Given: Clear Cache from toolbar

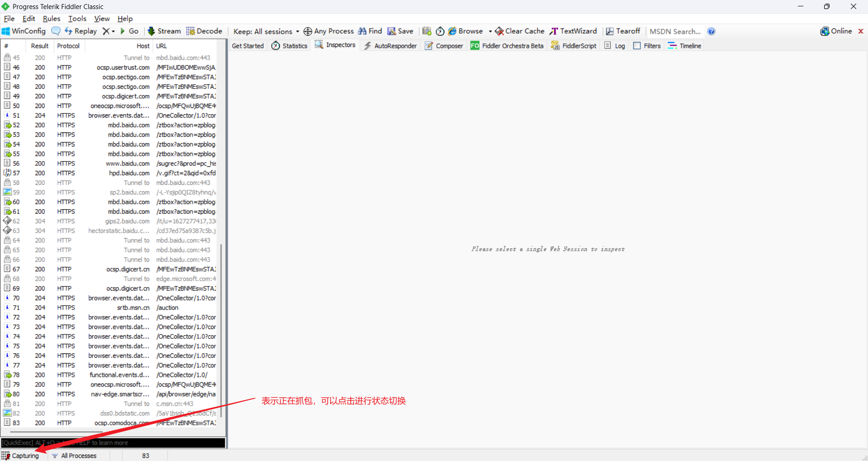Looking at the screenshot, I should (520, 31).
